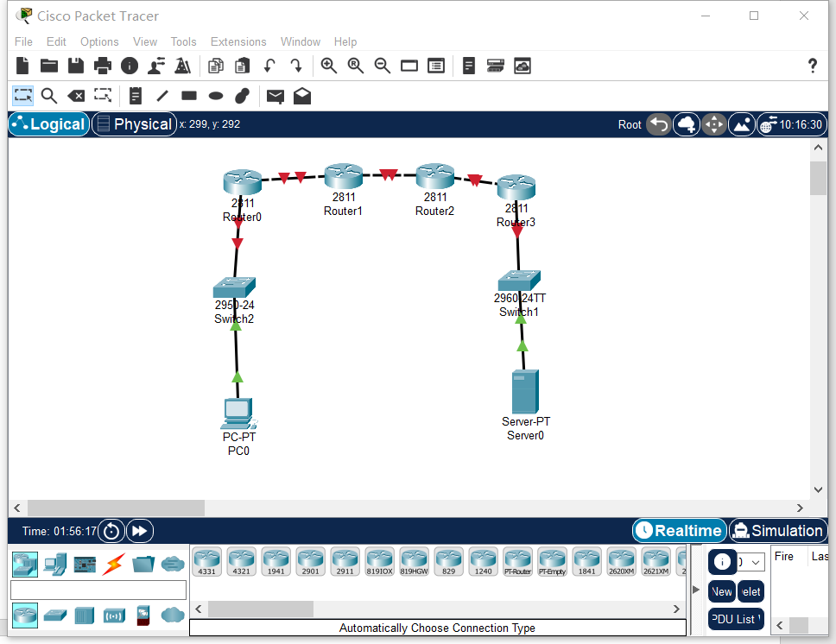Viewport: 836px width, 644px height.
Task: Click the environment time 10:16:30 button
Action: click(792, 125)
